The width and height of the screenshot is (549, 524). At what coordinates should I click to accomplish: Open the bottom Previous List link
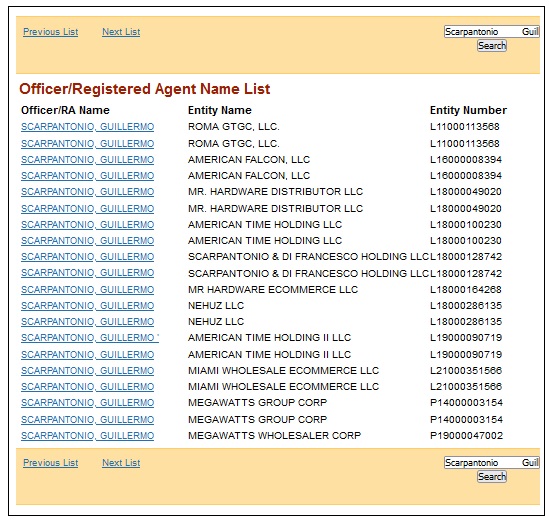click(51, 463)
